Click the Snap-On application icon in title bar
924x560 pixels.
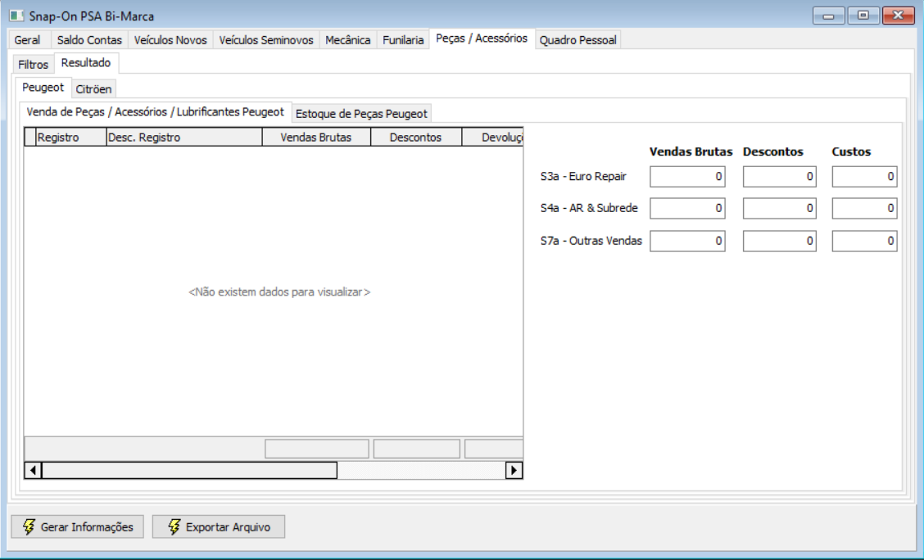pyautogui.click(x=16, y=16)
